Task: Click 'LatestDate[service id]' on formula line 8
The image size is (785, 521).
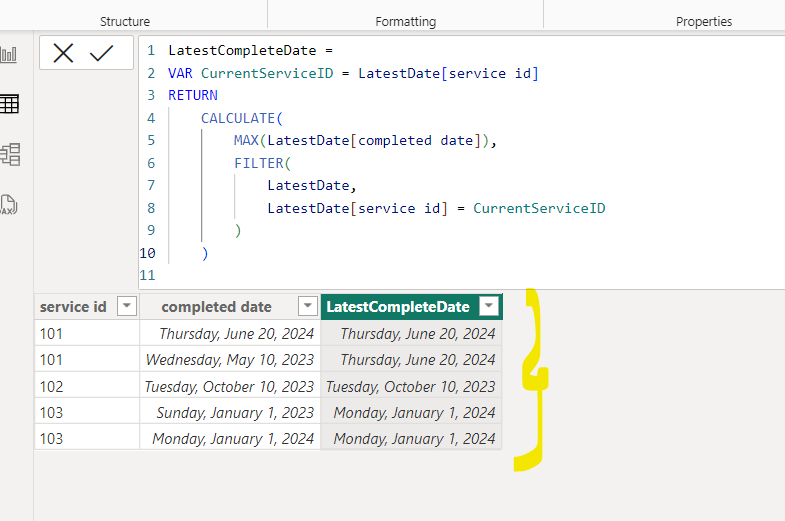Action: tap(357, 208)
